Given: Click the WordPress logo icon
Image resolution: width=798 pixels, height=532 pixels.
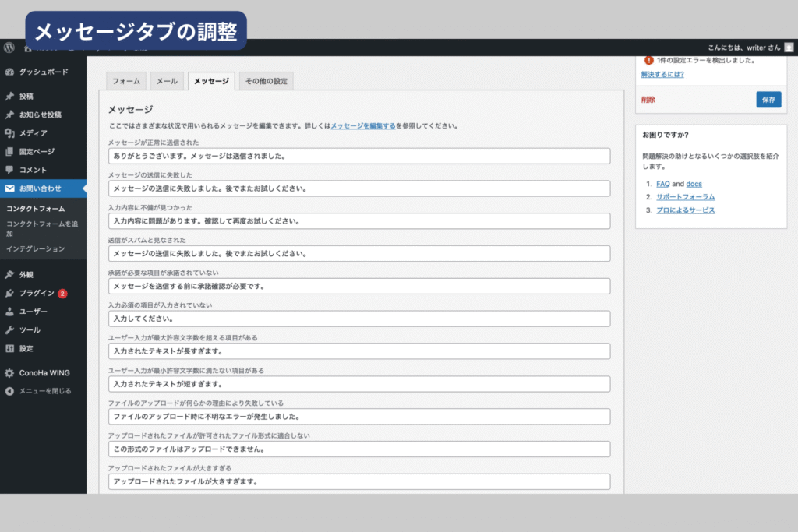Looking at the screenshot, I should (9, 47).
